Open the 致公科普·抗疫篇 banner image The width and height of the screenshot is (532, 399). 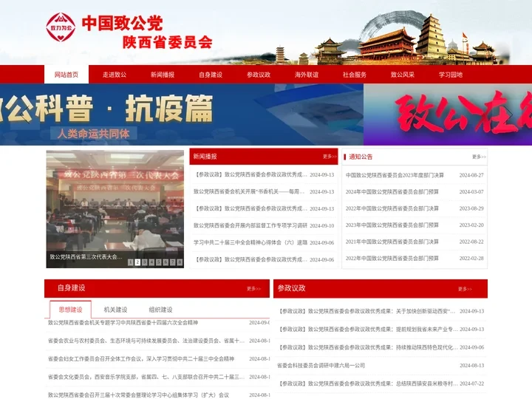coord(182,115)
